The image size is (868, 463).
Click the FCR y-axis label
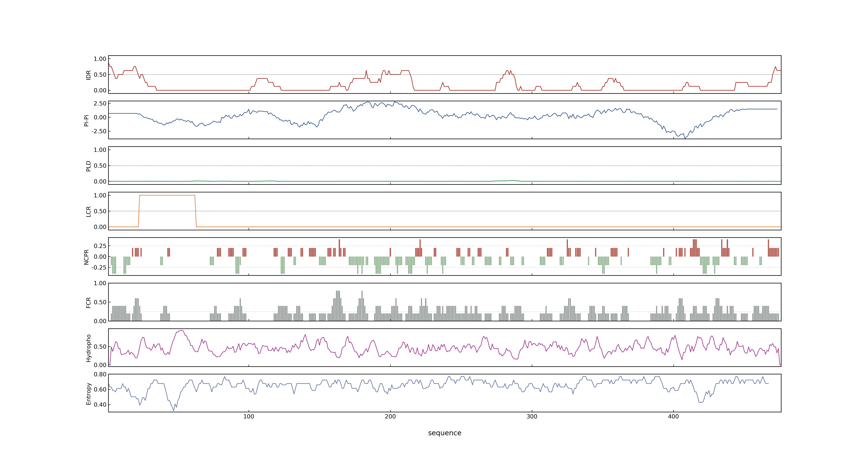pos(88,303)
